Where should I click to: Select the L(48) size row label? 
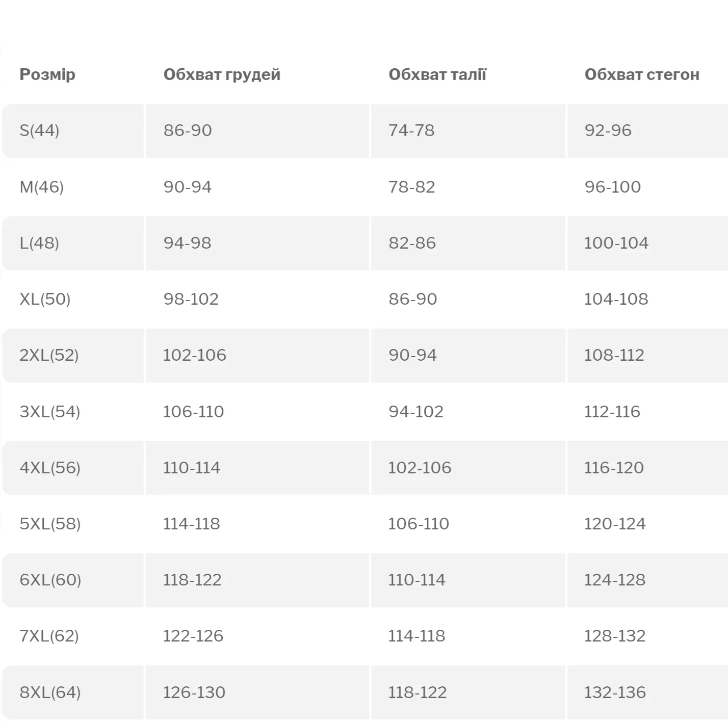point(39,243)
